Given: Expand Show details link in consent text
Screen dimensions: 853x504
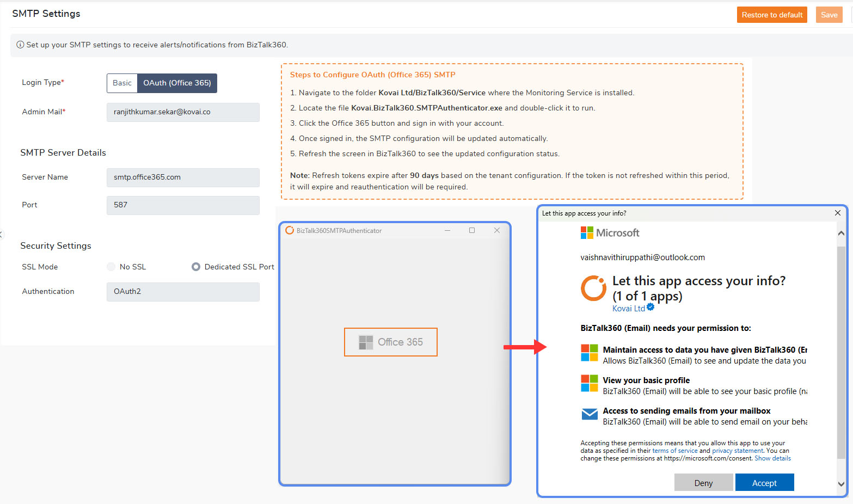Looking at the screenshot, I should [772, 458].
